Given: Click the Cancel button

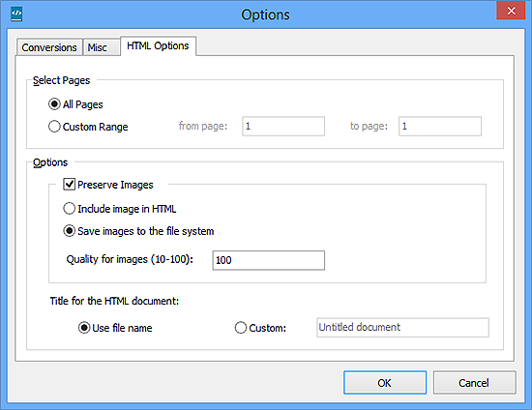Looking at the screenshot, I should click(x=474, y=383).
